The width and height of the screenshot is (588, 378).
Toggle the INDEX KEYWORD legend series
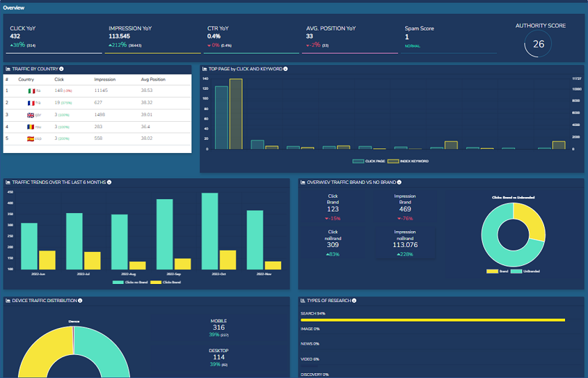pyautogui.click(x=408, y=162)
